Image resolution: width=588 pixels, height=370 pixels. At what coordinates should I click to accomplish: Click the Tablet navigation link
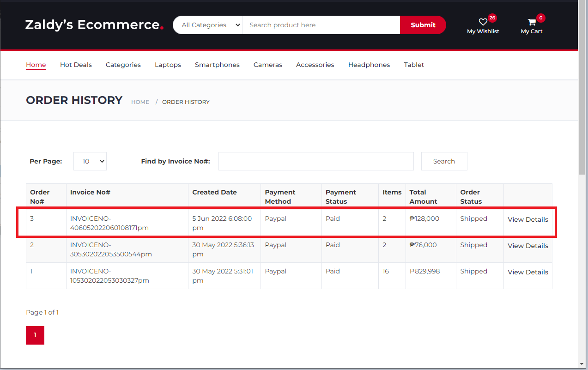pos(413,65)
